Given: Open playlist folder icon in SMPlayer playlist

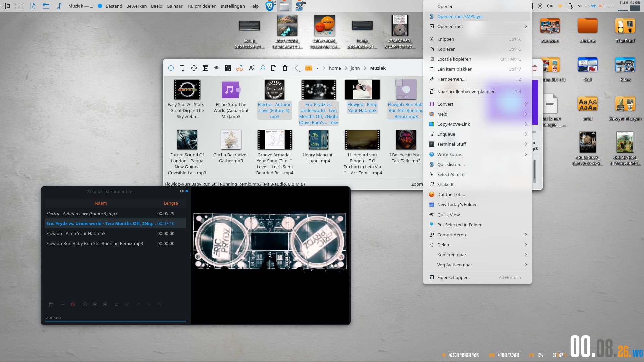Looking at the screenshot, I should (x=51, y=304).
